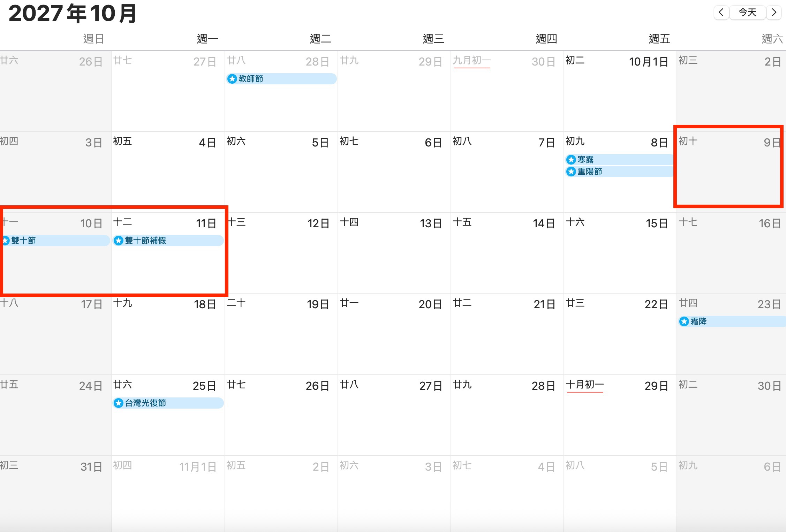Click the star icon on 重陽節 event
The image size is (786, 532).
coord(571,172)
